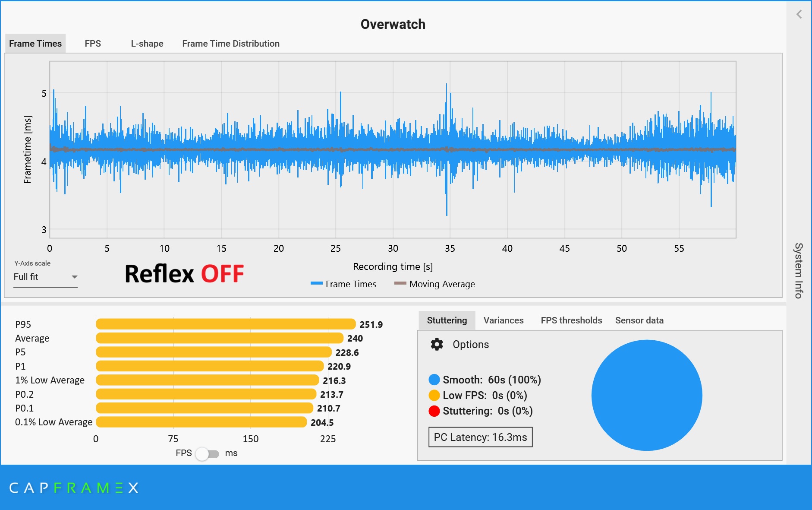Viewport: 812px width, 510px height.
Task: Toggle the FPS/ms switch
Action: coord(208,453)
